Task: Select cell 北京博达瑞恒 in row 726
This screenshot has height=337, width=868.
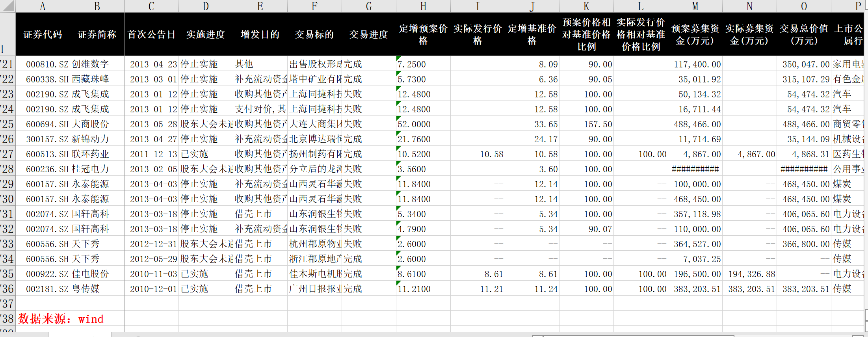Action: click(314, 139)
